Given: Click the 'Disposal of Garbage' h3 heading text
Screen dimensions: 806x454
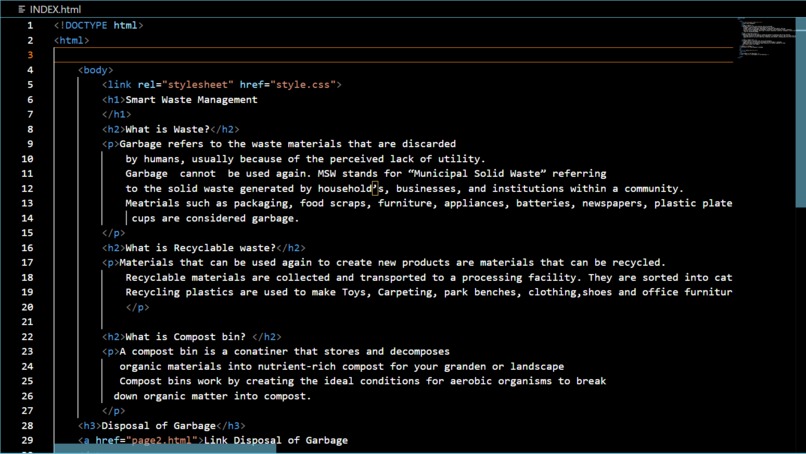Looking at the screenshot, I should click(158, 426).
